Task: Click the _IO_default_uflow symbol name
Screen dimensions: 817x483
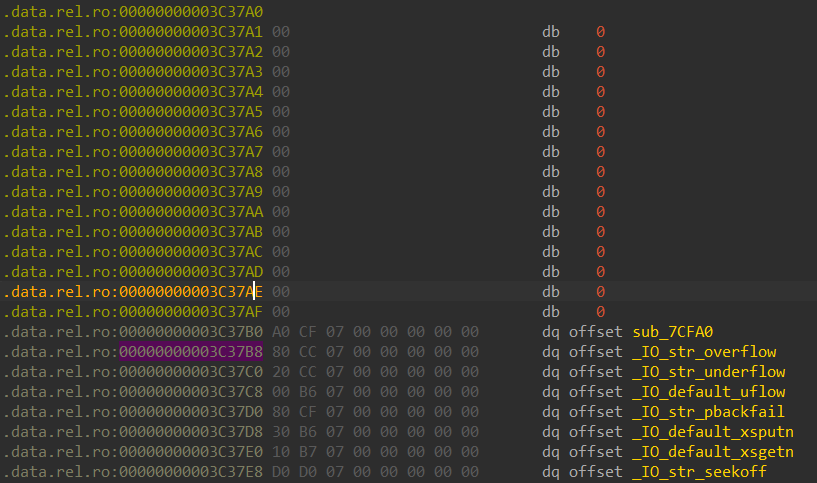Action: pyautogui.click(x=708, y=392)
